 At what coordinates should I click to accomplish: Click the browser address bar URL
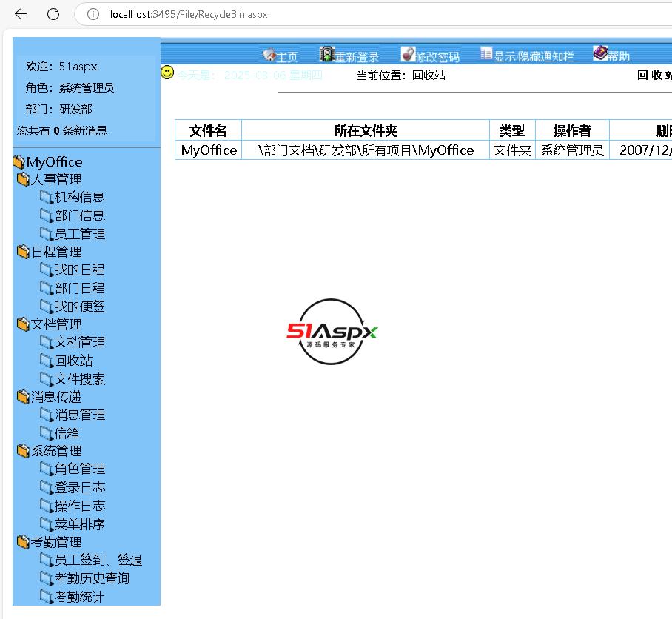189,14
